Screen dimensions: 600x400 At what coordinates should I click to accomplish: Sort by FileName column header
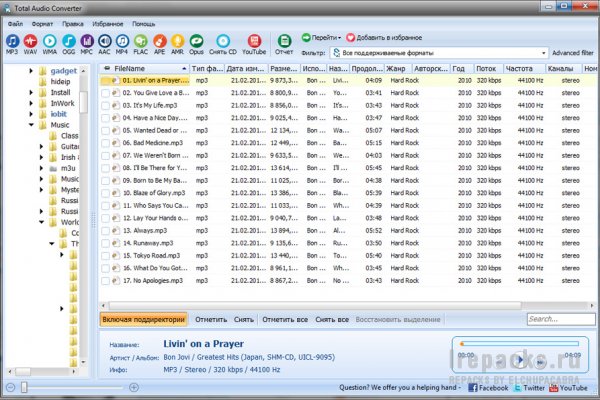tap(145, 69)
